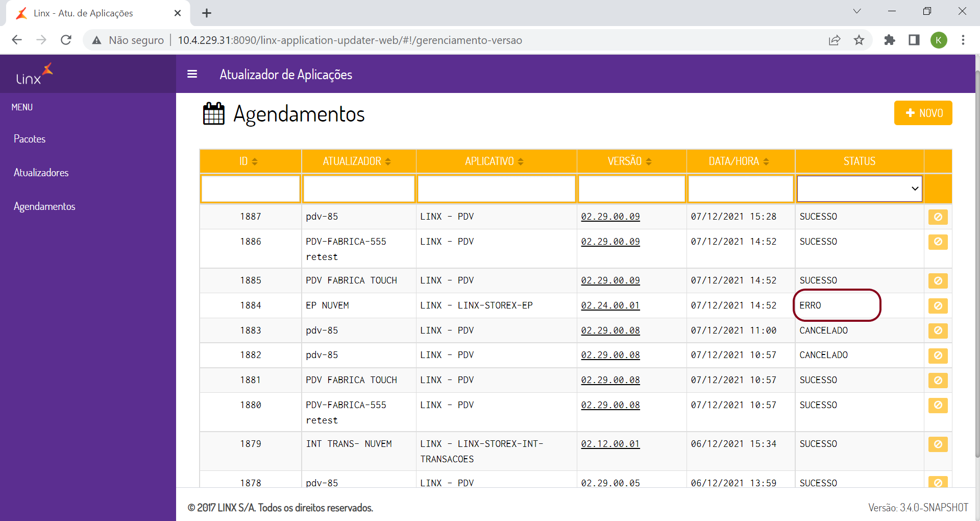Click the Agendamentos calendar icon in heading
This screenshot has height=521, width=980.
[213, 113]
